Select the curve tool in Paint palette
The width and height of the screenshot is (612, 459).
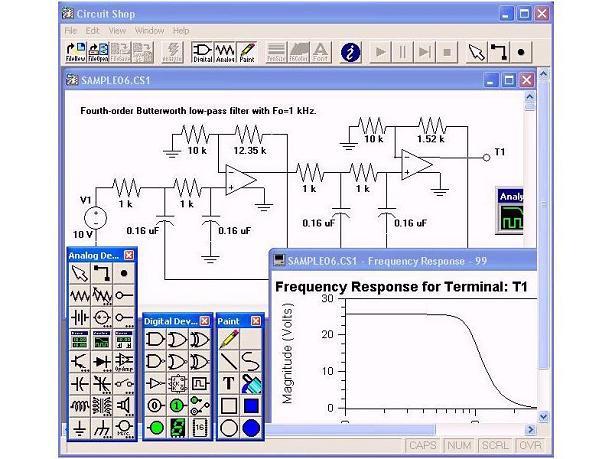[251, 362]
